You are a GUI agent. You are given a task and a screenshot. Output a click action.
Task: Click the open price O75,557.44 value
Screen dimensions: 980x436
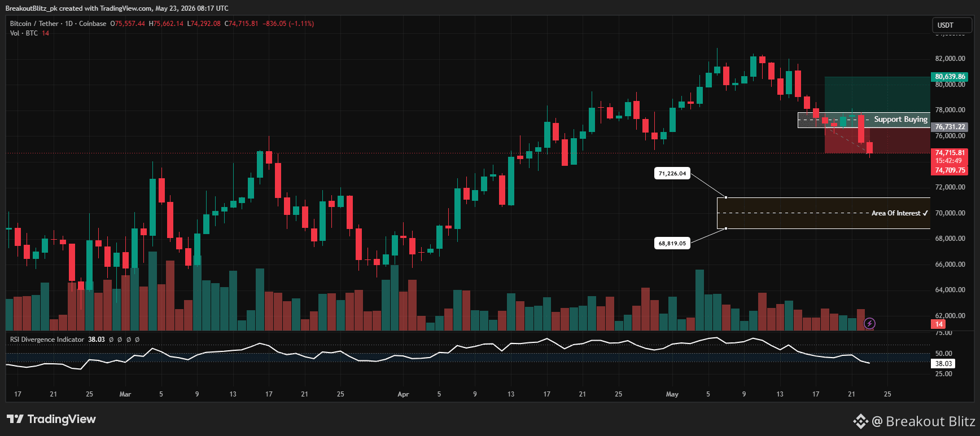point(128,24)
